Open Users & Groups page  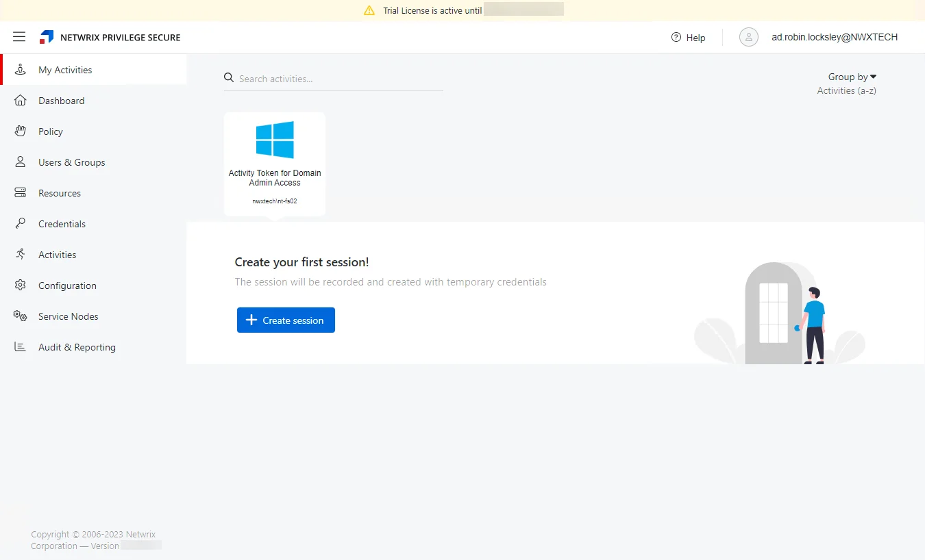click(x=93, y=162)
